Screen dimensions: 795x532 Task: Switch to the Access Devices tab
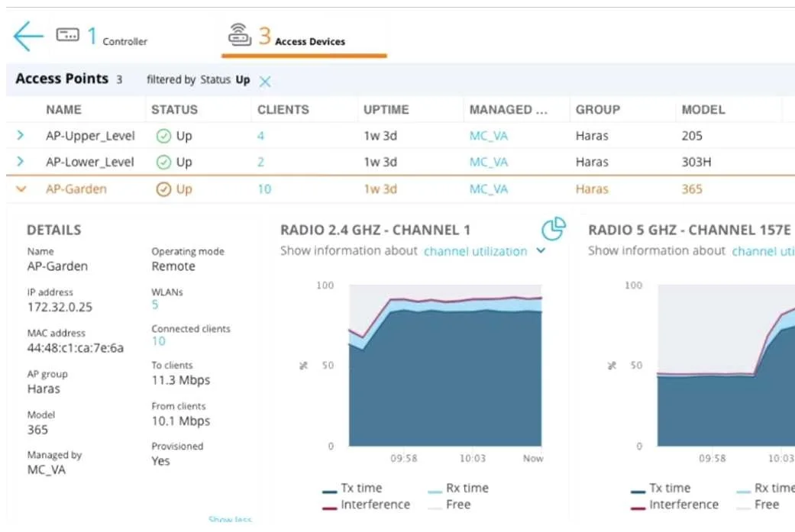[x=304, y=38]
